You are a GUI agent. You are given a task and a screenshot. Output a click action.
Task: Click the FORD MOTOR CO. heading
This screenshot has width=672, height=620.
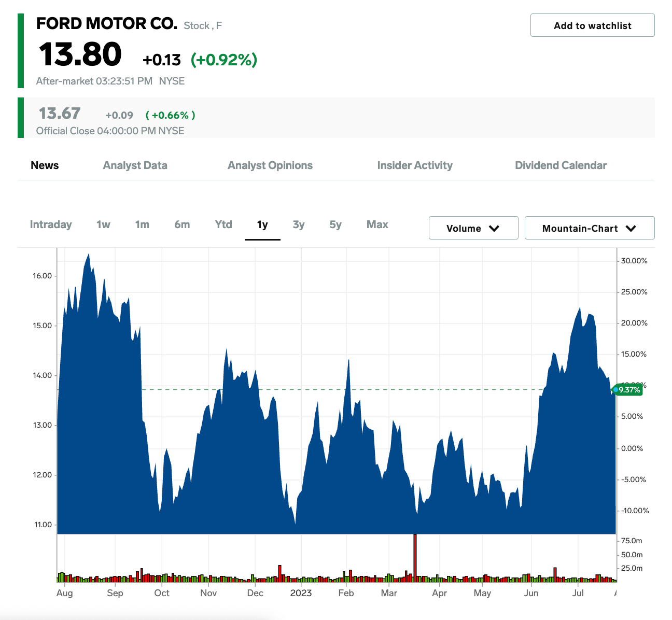[x=107, y=24]
